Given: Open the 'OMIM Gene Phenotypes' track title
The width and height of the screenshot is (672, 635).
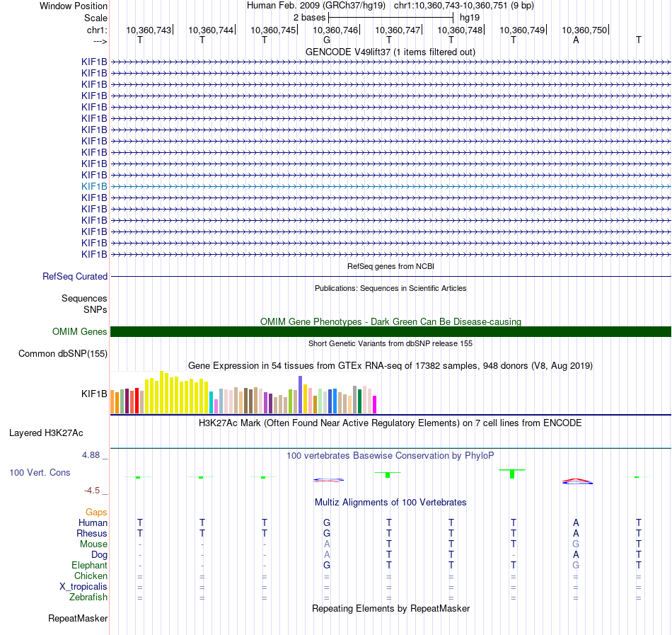Looking at the screenshot, I should [x=390, y=321].
